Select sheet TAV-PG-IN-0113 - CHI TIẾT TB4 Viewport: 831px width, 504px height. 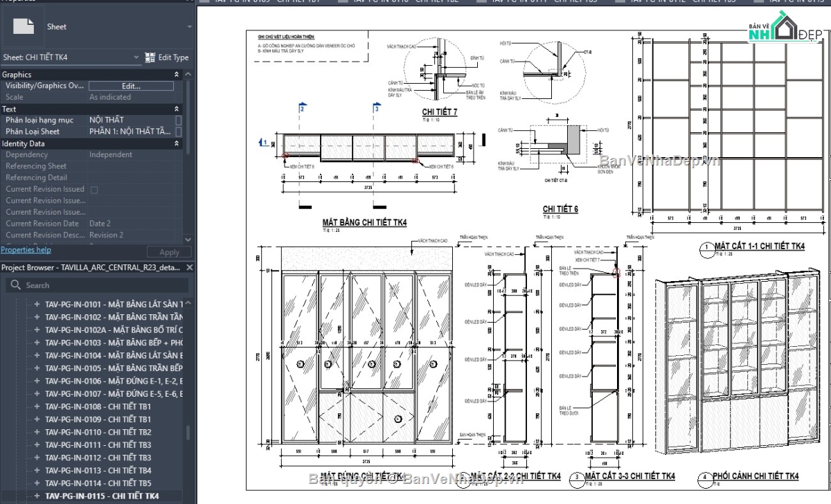[x=98, y=471]
